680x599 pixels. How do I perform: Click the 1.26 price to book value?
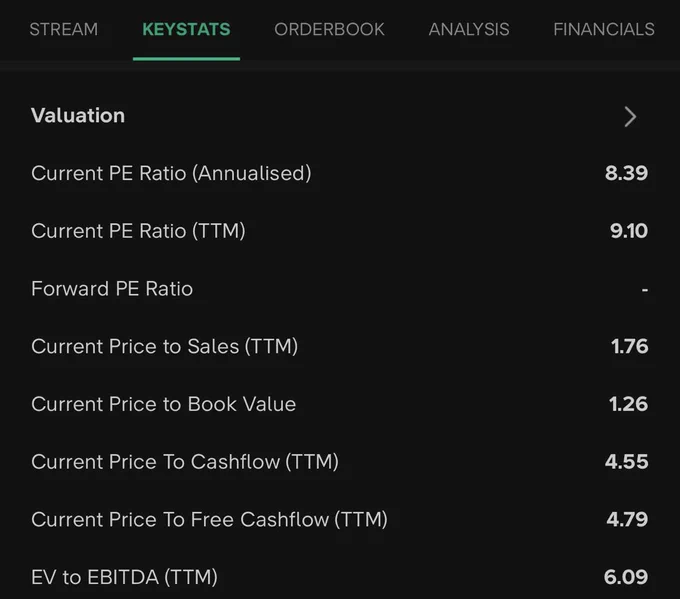click(x=628, y=404)
